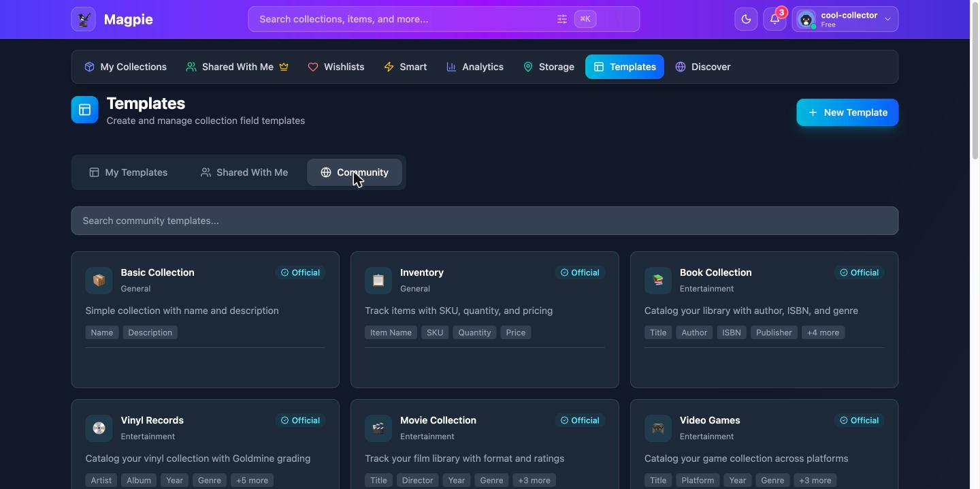
Task: Click the Video Games controller icon
Action: click(658, 428)
